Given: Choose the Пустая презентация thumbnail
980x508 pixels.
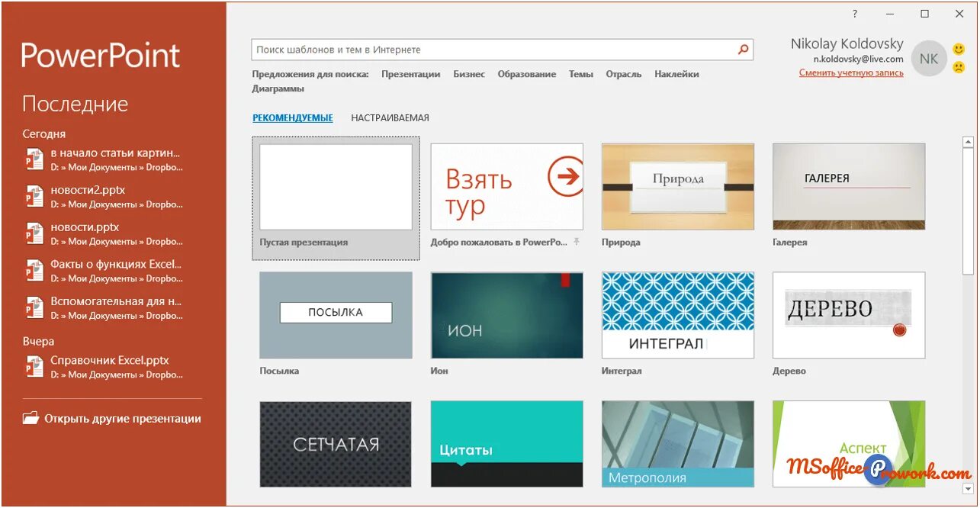Looking at the screenshot, I should coord(336,187).
